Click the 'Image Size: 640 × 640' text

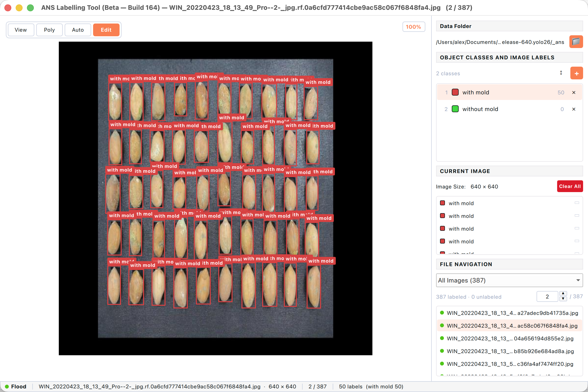click(467, 186)
